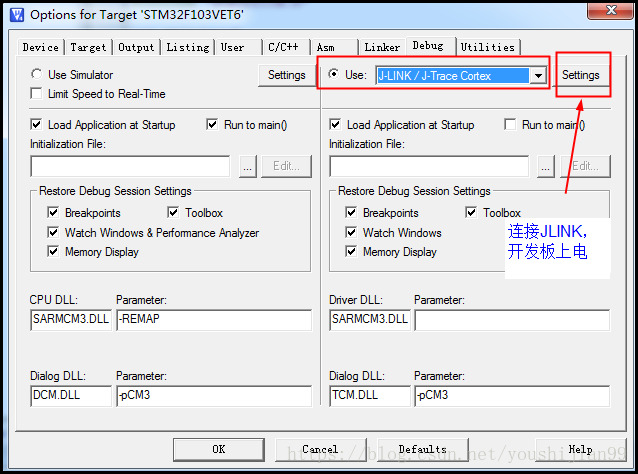Open the Help button
The width and height of the screenshot is (638, 474).
(581, 450)
